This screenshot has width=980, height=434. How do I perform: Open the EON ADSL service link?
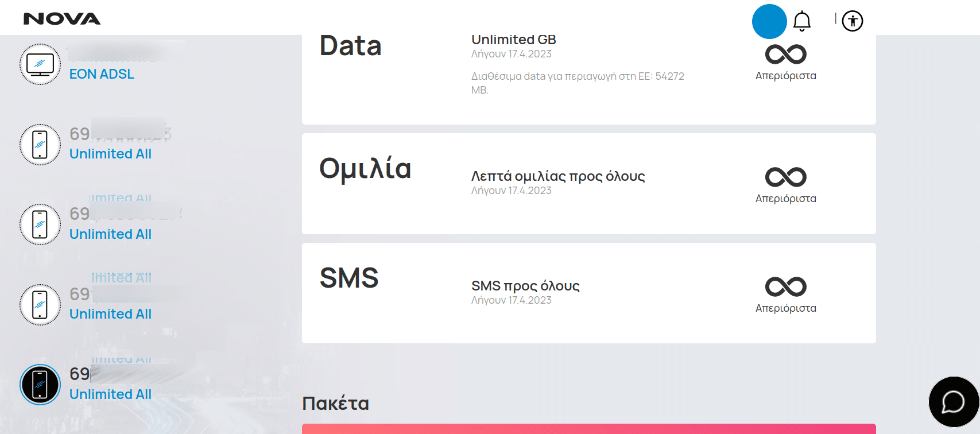(102, 74)
